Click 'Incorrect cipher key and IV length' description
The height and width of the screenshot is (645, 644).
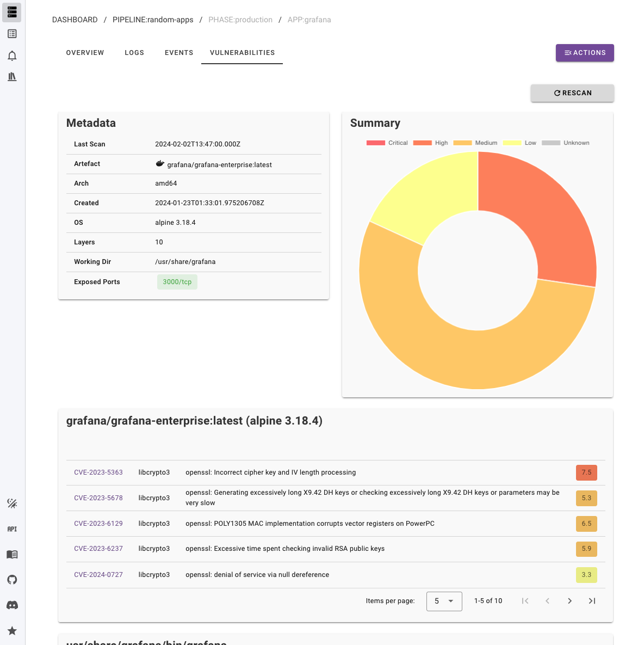271,472
